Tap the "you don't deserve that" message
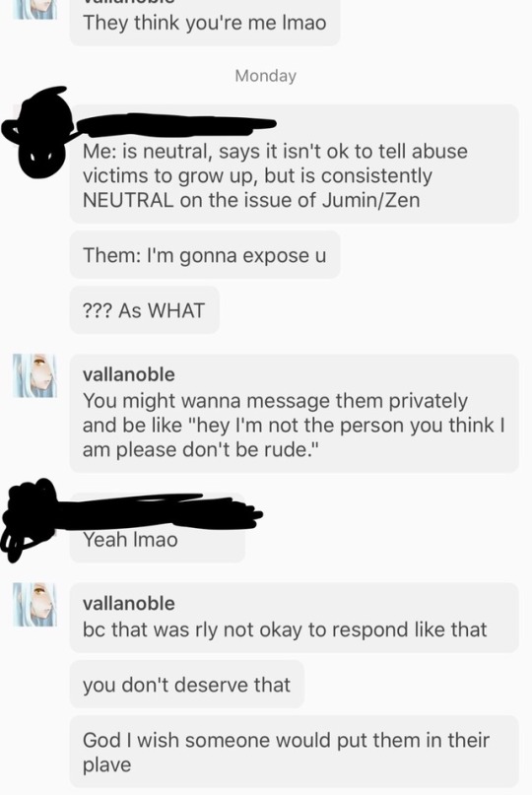Screen dimensions: 532x795 click(187, 685)
